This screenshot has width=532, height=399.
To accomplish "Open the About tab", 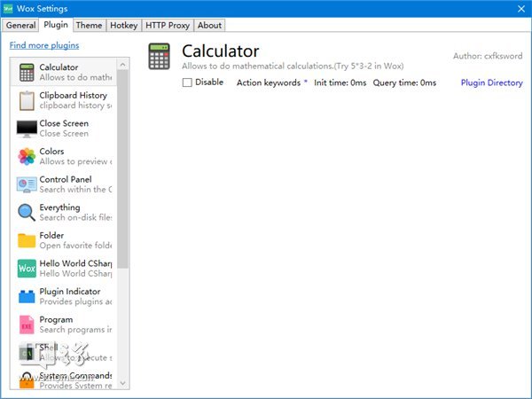I will [209, 25].
